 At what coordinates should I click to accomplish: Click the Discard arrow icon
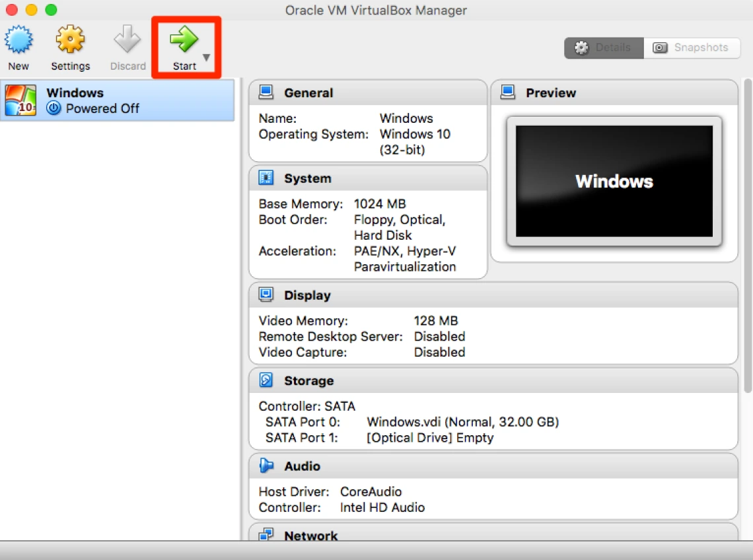[x=127, y=39]
